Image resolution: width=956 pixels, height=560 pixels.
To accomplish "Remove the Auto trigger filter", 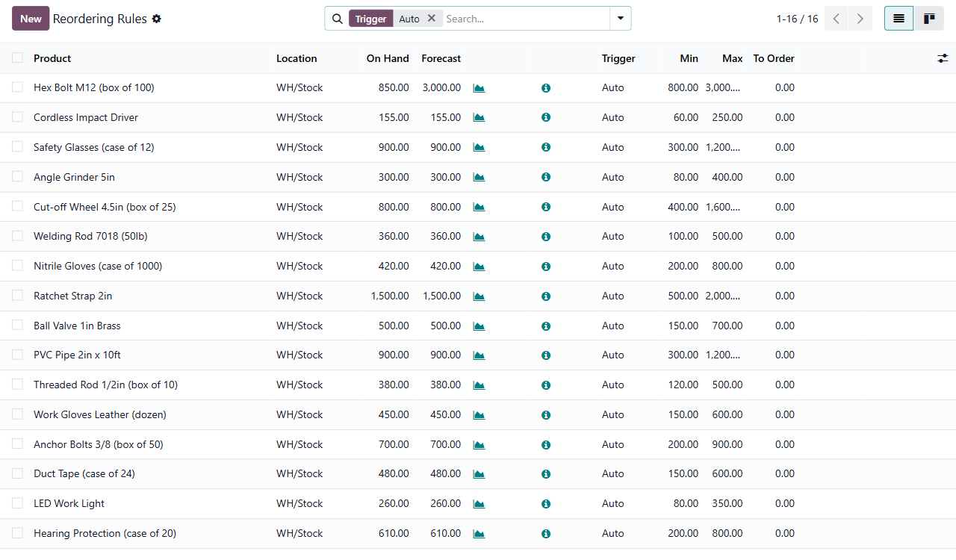I will click(432, 19).
